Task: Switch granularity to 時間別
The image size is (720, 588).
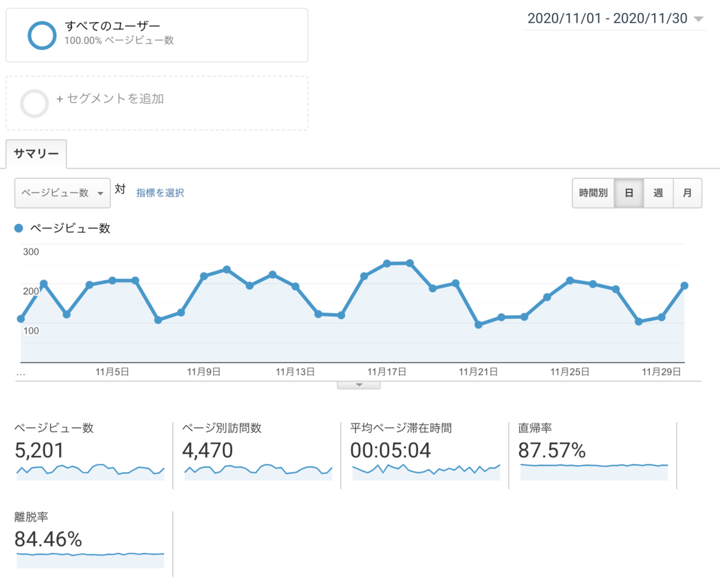Action: [x=593, y=193]
